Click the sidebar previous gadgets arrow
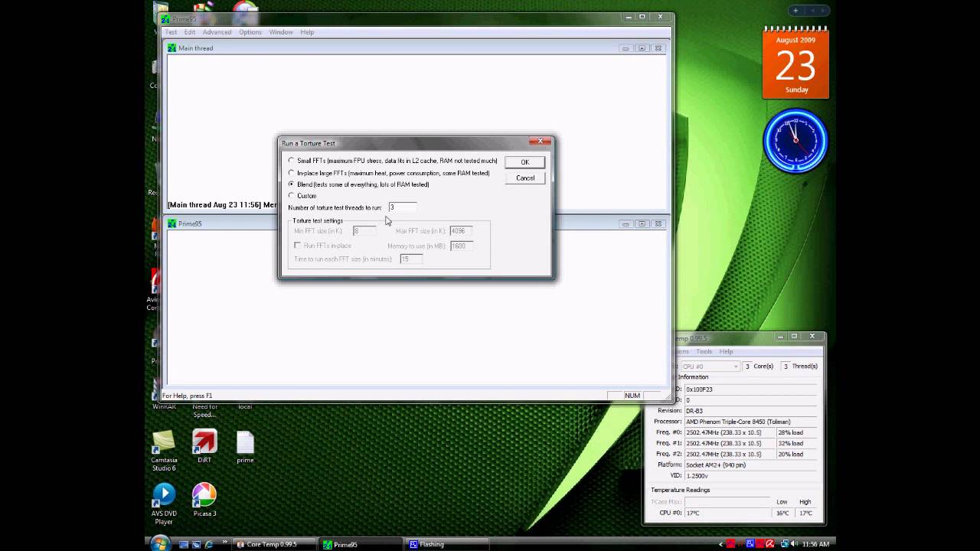Viewport: 980px width, 551px height. (813, 11)
